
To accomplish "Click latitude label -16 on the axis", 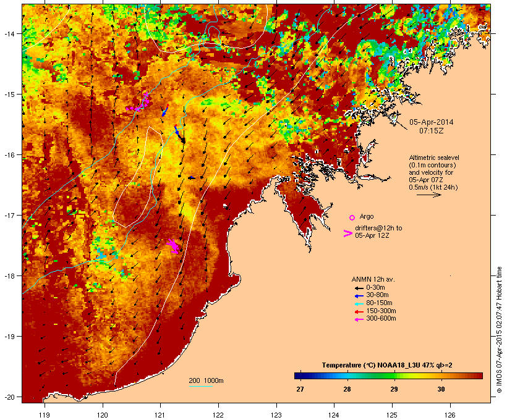I will (9, 155).
